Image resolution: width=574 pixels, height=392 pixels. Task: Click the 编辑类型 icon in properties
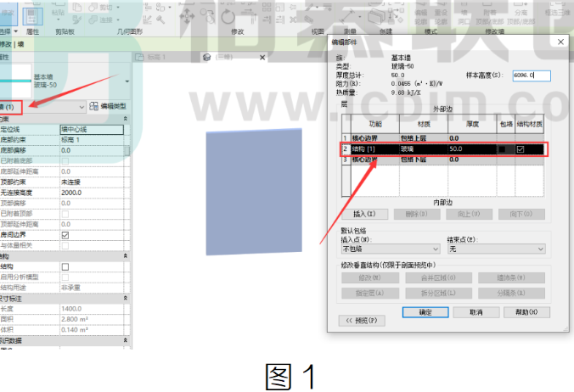pyautogui.click(x=93, y=106)
